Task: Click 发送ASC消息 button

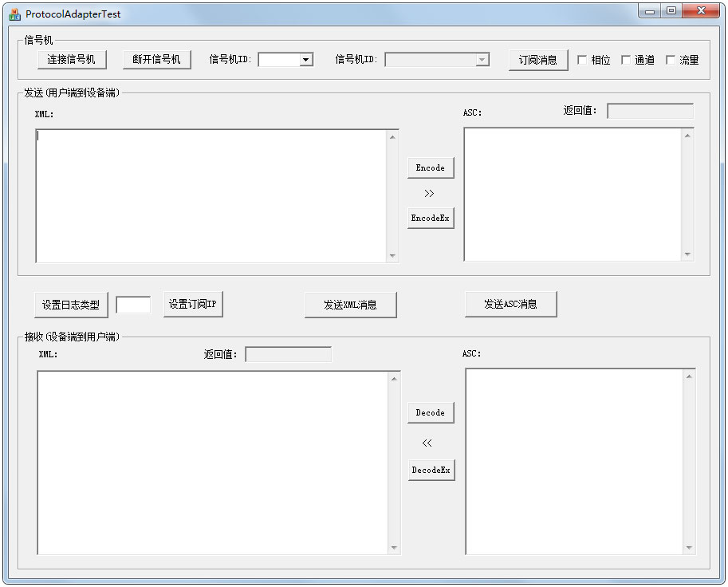Action: [510, 304]
